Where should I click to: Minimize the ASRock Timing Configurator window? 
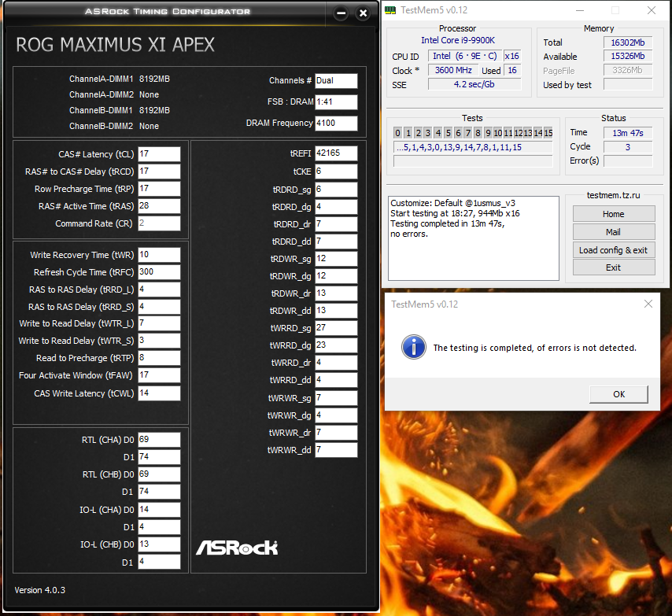coord(342,13)
